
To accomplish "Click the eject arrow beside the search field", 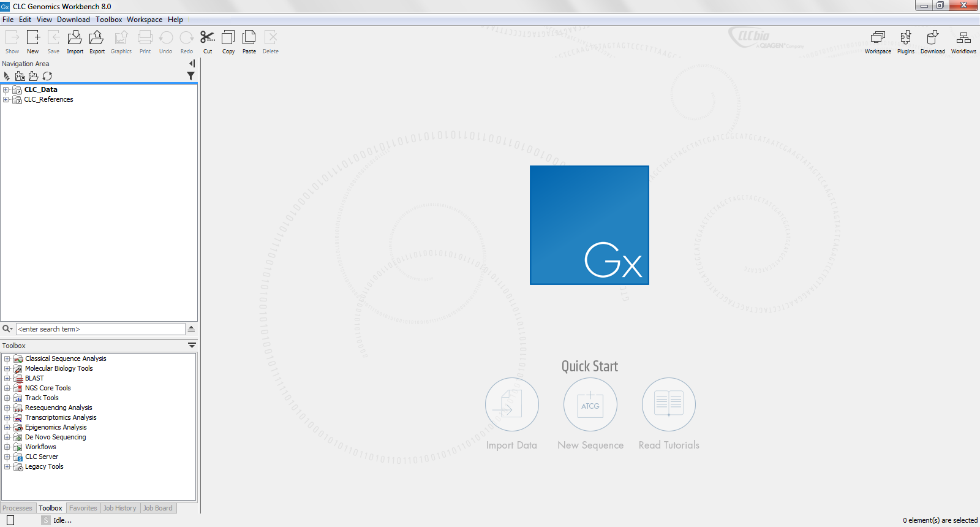I will coord(191,329).
